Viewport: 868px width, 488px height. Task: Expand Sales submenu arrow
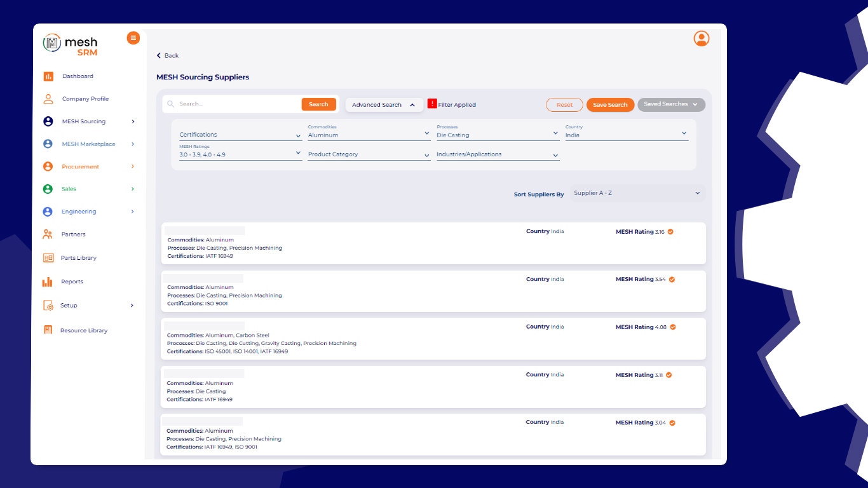(133, 189)
